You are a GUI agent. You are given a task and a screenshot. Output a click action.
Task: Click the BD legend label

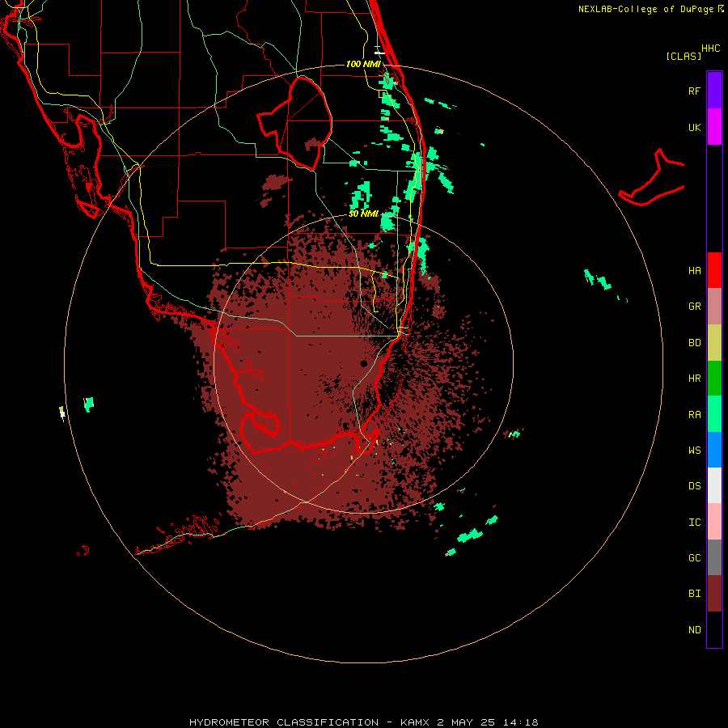[x=694, y=343]
